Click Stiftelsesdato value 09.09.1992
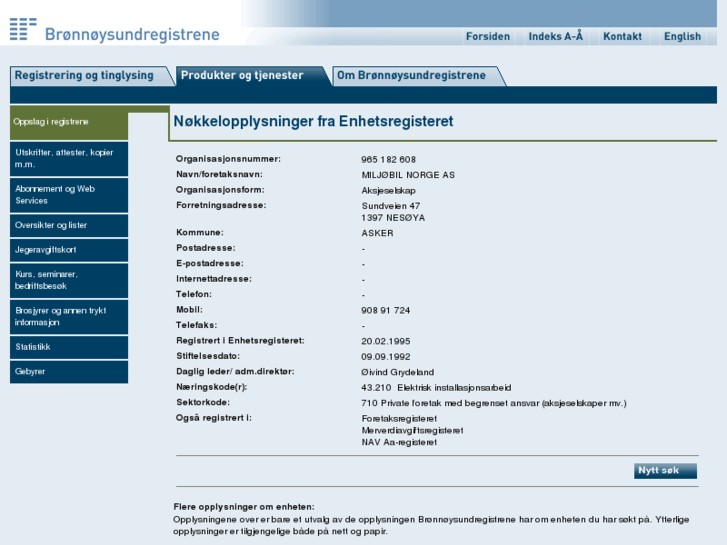Viewport: 727px width, 545px height. 386,357
